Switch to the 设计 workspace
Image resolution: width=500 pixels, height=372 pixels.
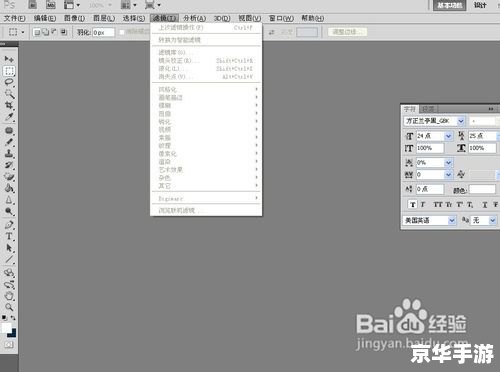pyautogui.click(x=480, y=5)
